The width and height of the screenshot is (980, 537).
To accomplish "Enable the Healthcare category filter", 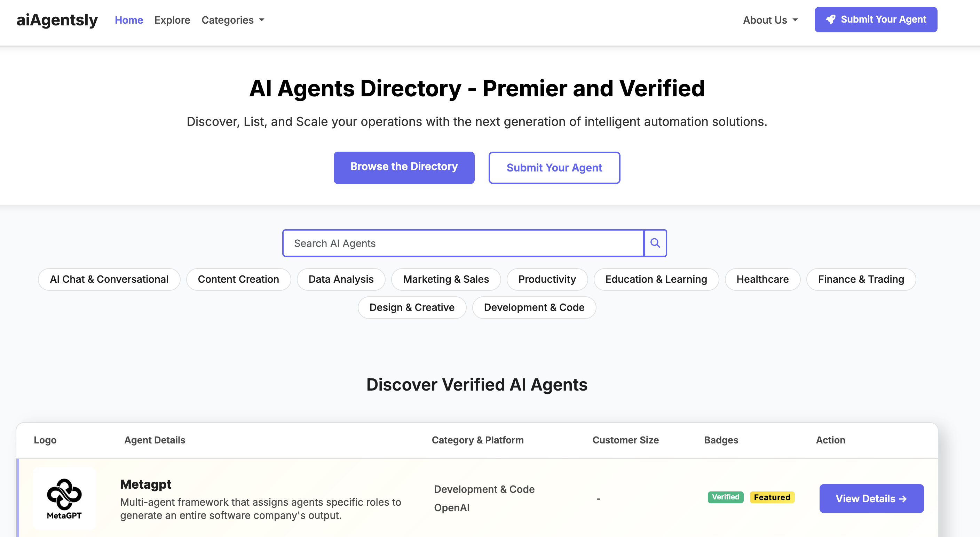I will 762,279.
